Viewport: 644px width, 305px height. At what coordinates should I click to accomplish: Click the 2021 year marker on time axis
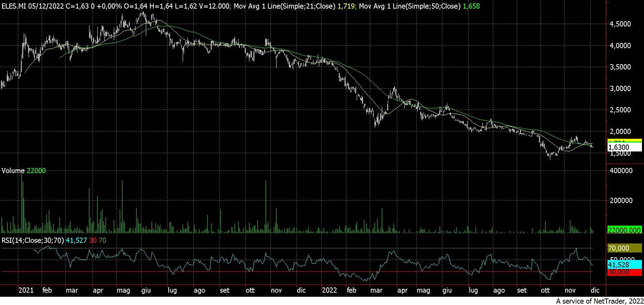click(x=26, y=290)
